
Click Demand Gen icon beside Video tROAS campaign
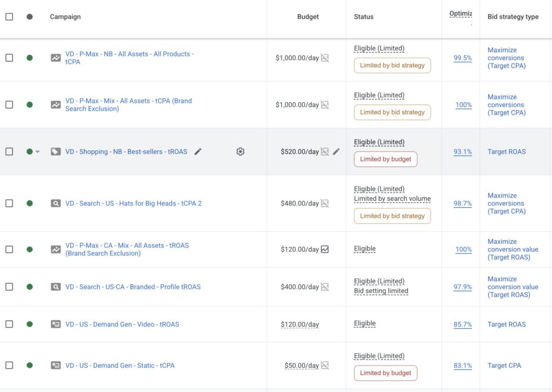pyautogui.click(x=56, y=324)
